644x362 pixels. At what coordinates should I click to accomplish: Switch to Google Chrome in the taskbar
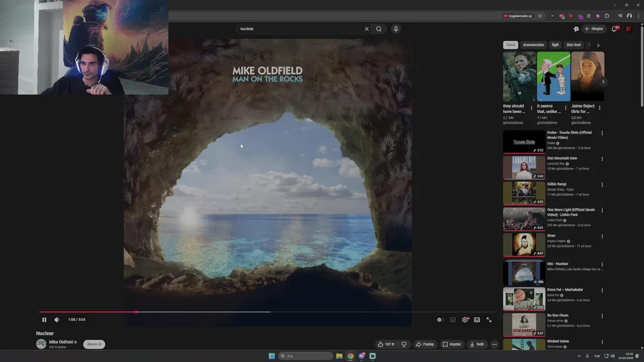[350, 356]
